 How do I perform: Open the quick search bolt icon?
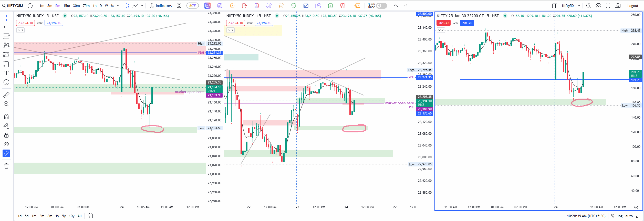click(589, 6)
